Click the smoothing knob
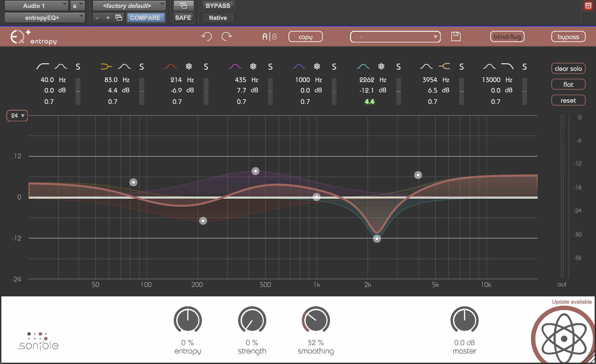596x364 pixels. (x=316, y=320)
